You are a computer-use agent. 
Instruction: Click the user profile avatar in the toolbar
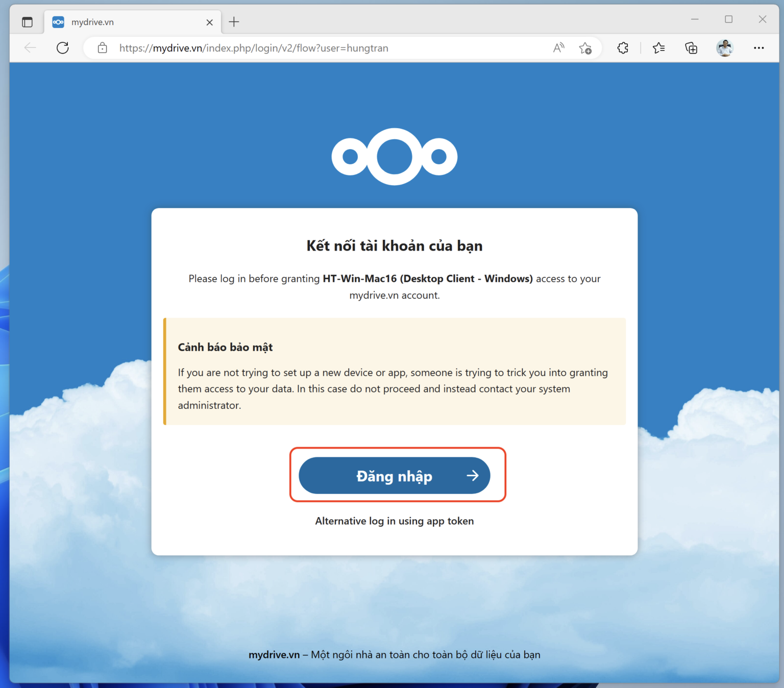click(x=725, y=48)
